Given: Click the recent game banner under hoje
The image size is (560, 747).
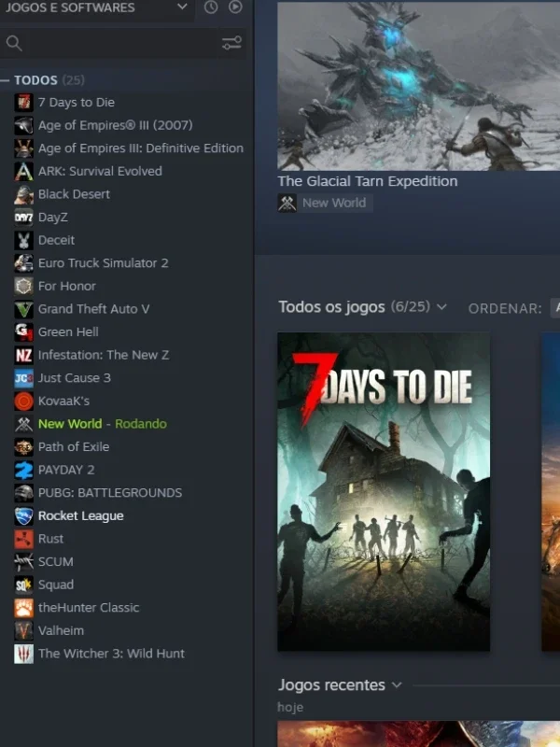Looking at the screenshot, I should tap(418, 734).
